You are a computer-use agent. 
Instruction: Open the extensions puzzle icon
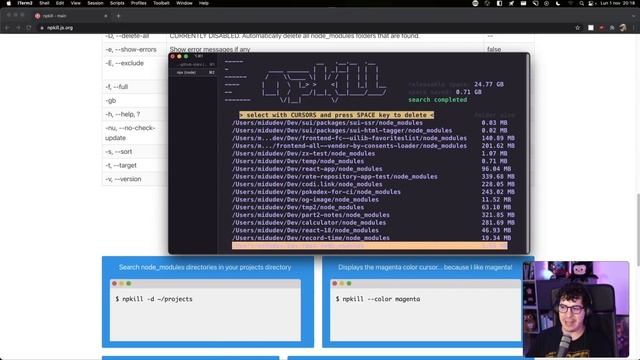612,28
